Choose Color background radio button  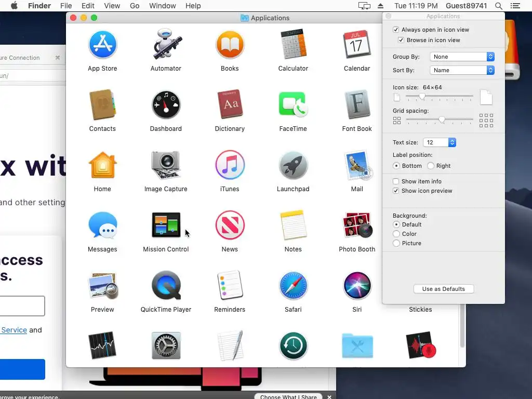396,234
